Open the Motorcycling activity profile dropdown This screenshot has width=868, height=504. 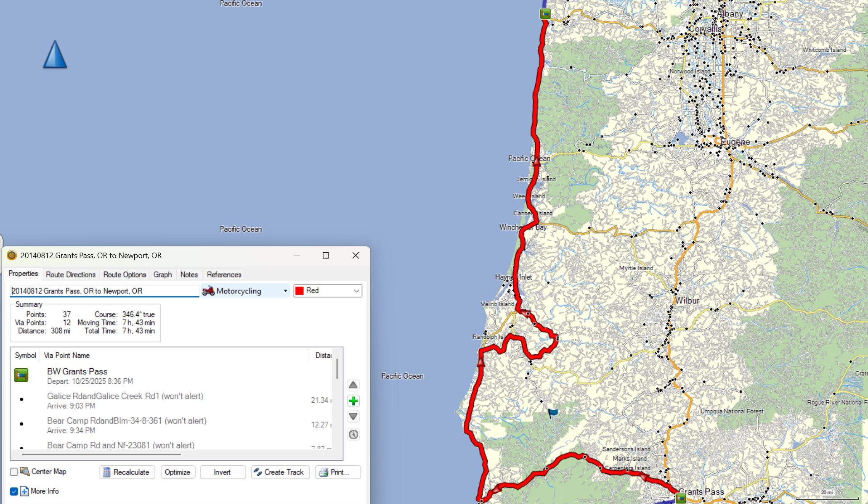point(245,291)
